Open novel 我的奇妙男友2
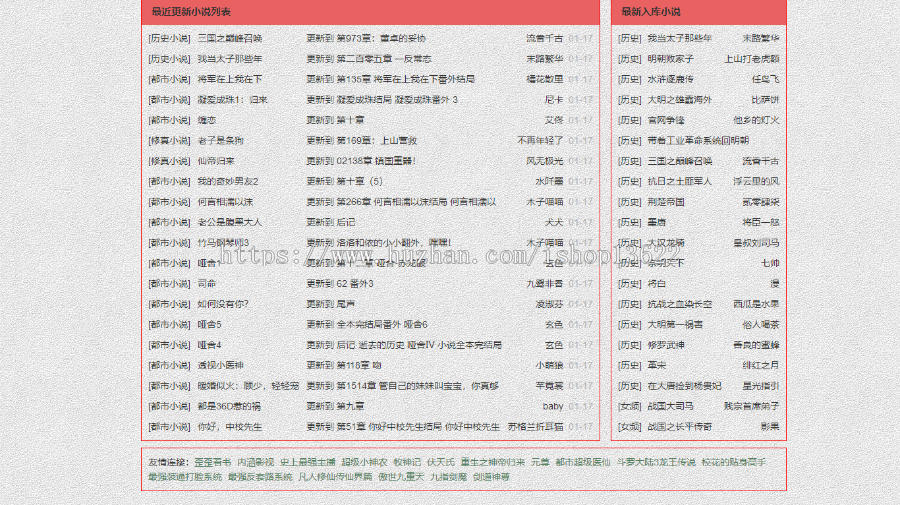Screen dimensions: 900x505 (x=228, y=181)
